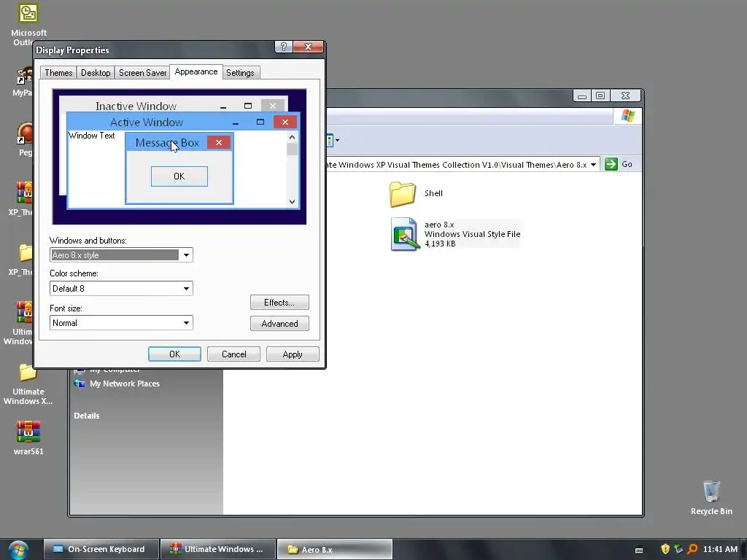Viewport: 747px width, 560px height.
Task: Click the Display Properties help question mark
Action: point(284,47)
